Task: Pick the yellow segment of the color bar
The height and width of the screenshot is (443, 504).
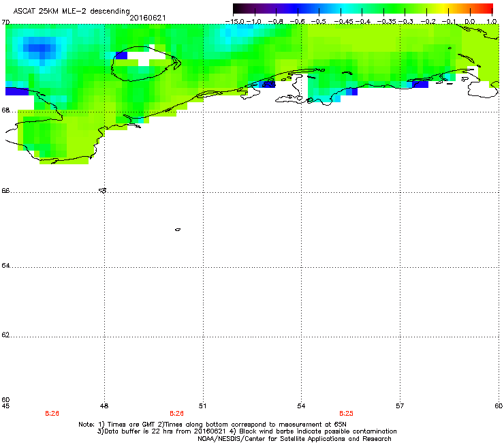Action: point(445,8)
